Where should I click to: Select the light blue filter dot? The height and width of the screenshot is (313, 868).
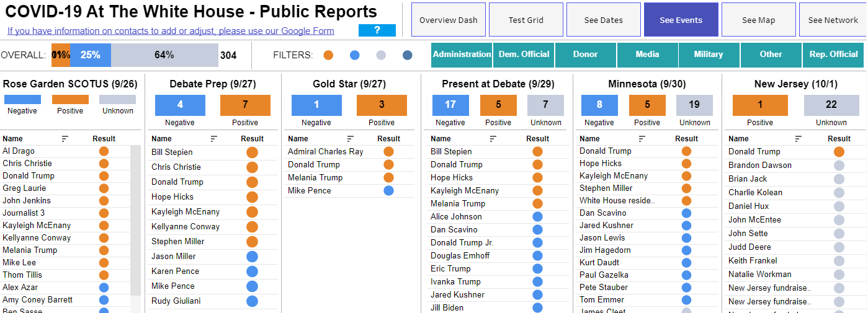click(355, 55)
